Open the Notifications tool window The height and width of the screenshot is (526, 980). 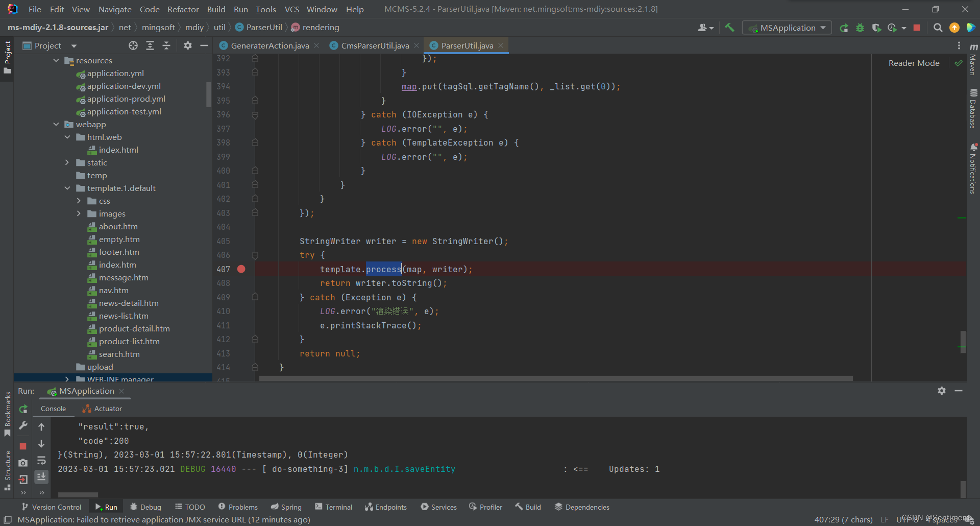click(973, 169)
